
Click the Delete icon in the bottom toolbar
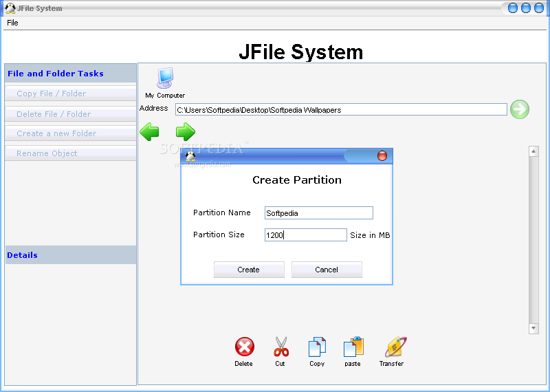point(245,347)
